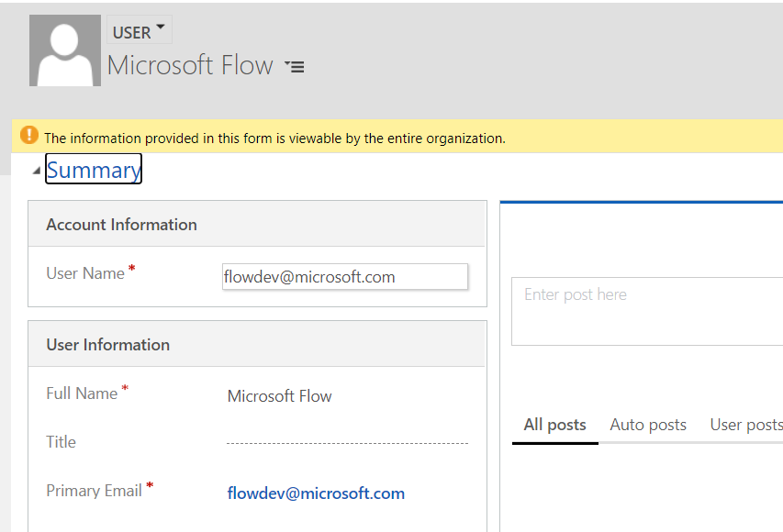Click the user profile avatar image
The width and height of the screenshot is (783, 532).
pyautogui.click(x=65, y=50)
